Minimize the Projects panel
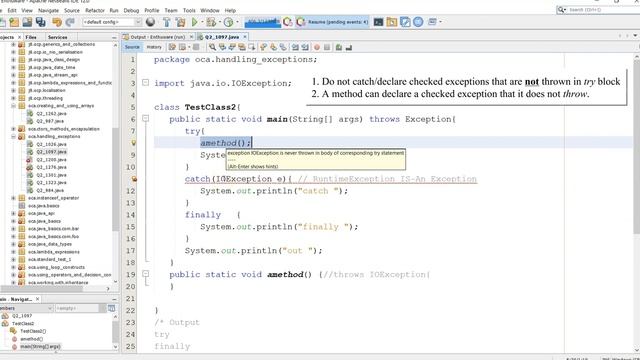Image resolution: width=640 pixels, height=360 pixels. point(114,37)
